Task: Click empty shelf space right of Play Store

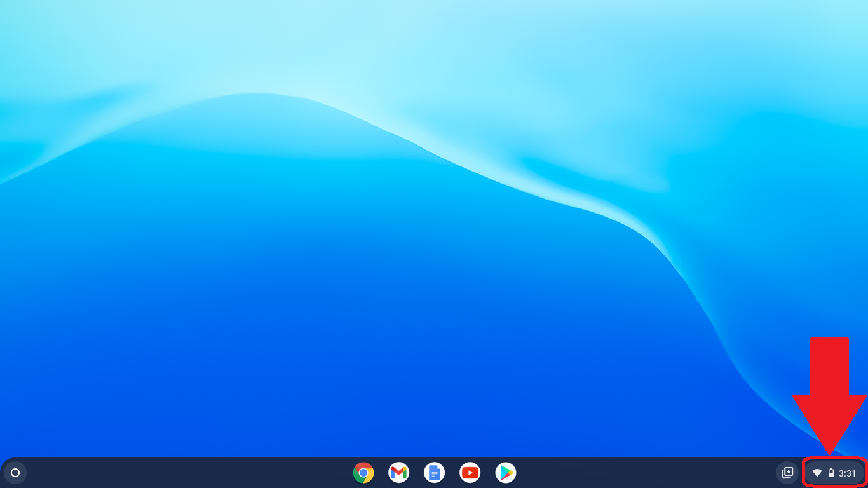Action: click(635, 473)
